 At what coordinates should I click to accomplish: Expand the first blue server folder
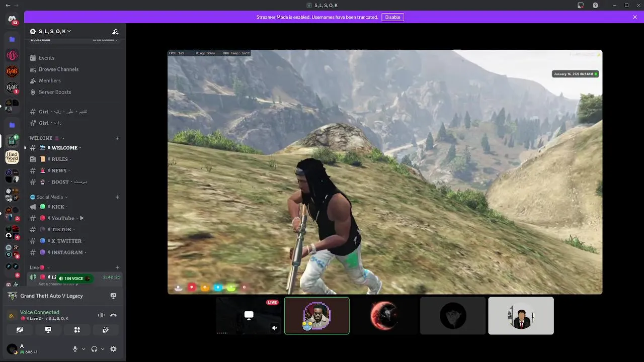pos(12,39)
